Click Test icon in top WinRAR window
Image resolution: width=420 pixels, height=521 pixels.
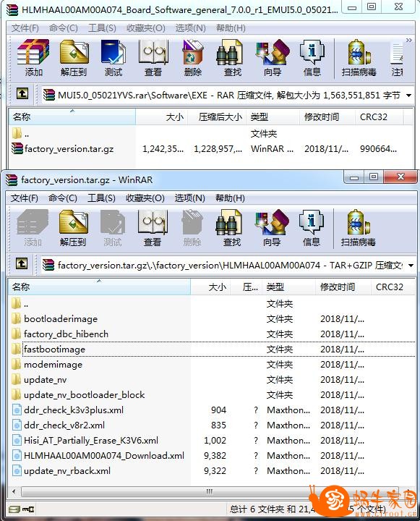pyautogui.click(x=113, y=58)
